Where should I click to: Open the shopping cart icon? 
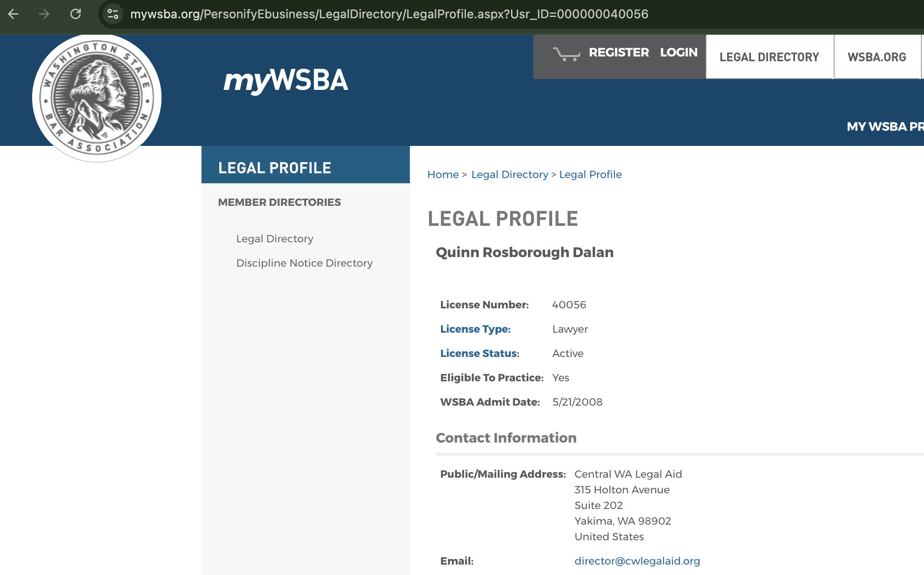pos(566,54)
